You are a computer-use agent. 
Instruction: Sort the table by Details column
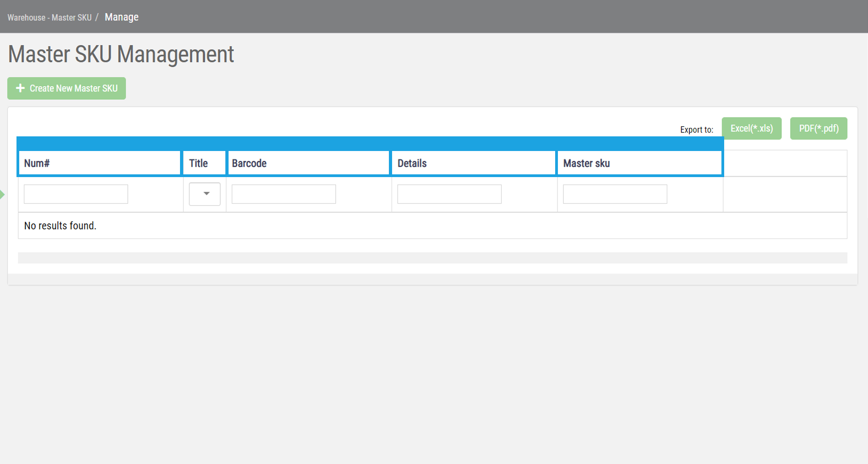[x=473, y=163]
